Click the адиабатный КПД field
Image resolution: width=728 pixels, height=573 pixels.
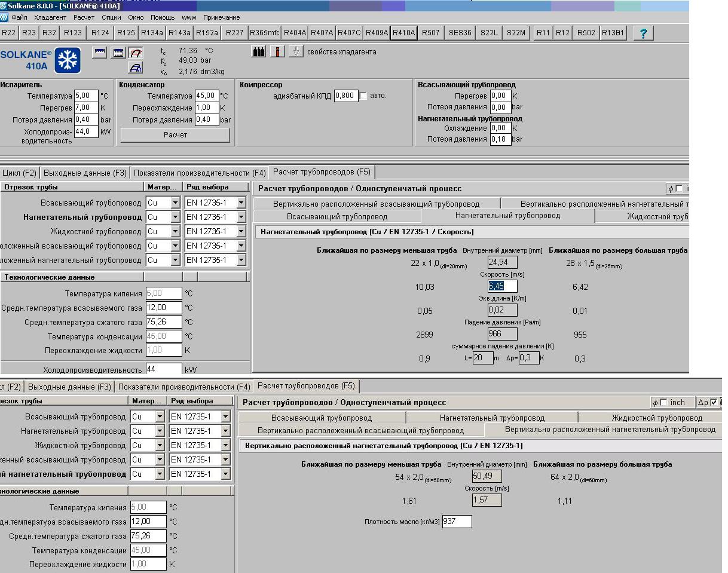346,96
